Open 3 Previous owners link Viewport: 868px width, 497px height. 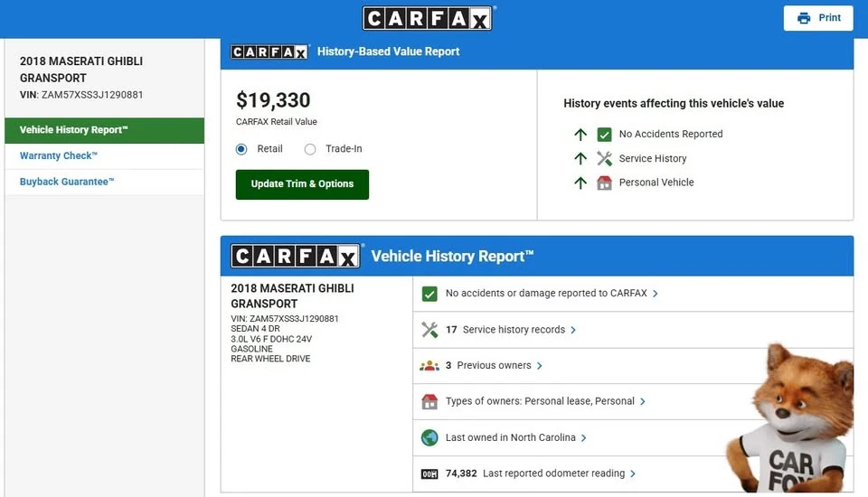tap(488, 365)
